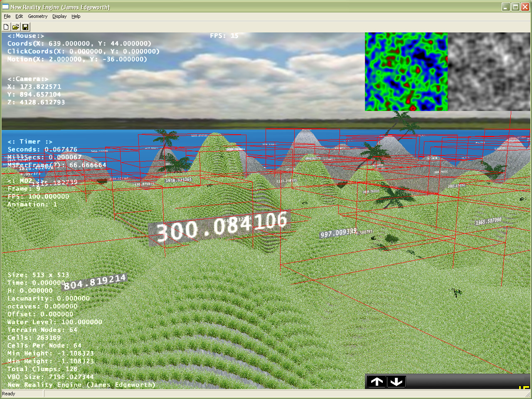Image resolution: width=532 pixels, height=399 pixels.
Task: Click the Camera position readout
Action: click(x=35, y=90)
